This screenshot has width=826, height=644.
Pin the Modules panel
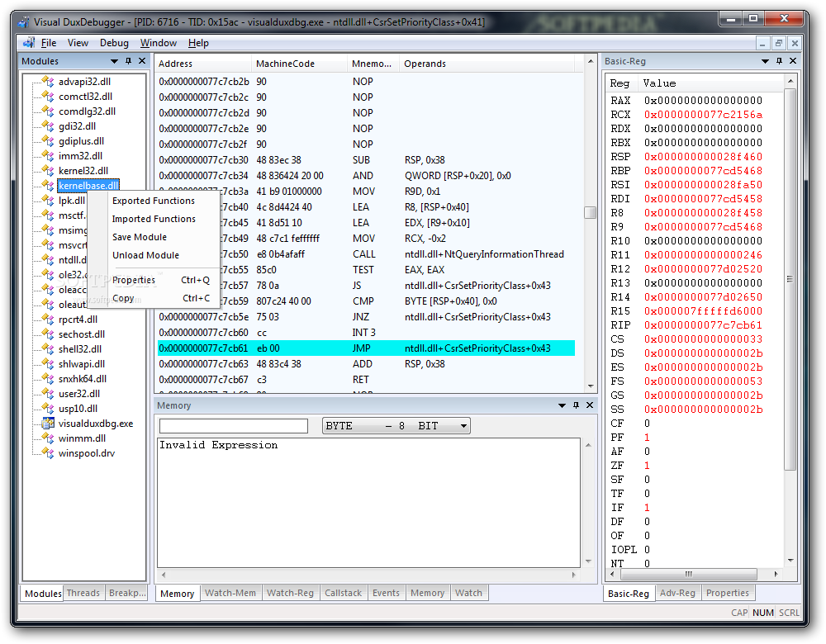pyautogui.click(x=128, y=61)
